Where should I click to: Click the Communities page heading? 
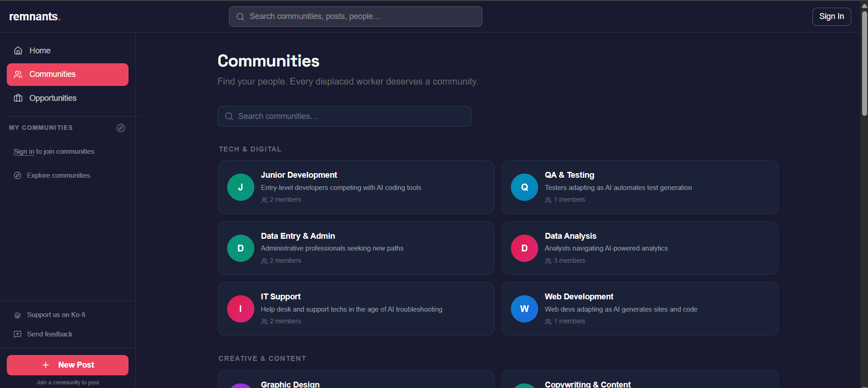pyautogui.click(x=268, y=61)
